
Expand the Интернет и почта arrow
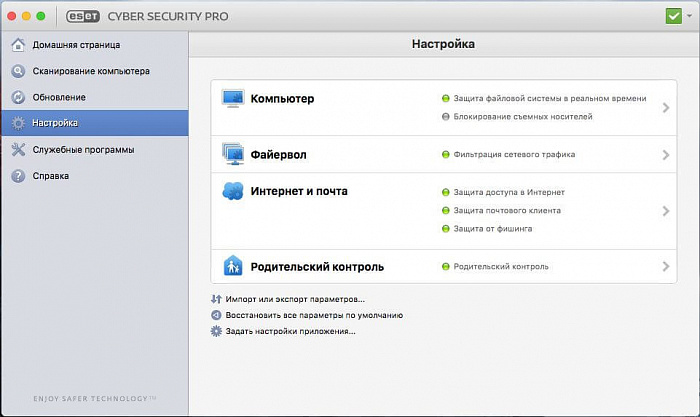665,211
